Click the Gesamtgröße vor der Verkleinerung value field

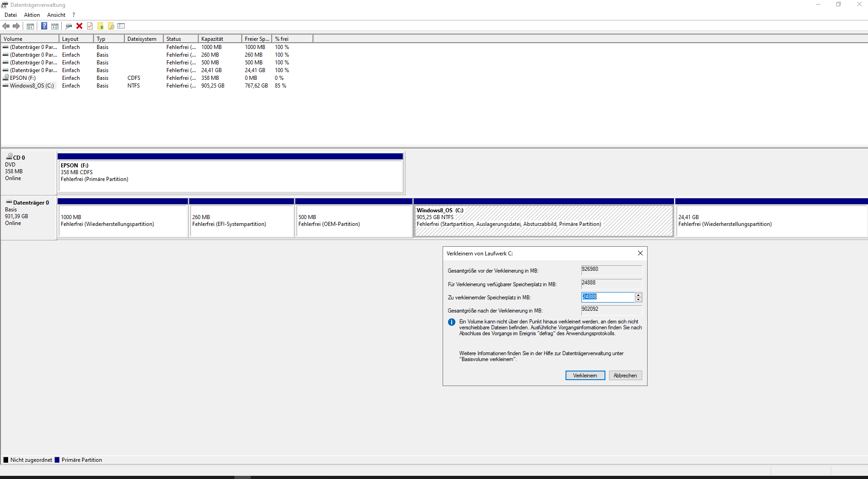[x=611, y=270]
